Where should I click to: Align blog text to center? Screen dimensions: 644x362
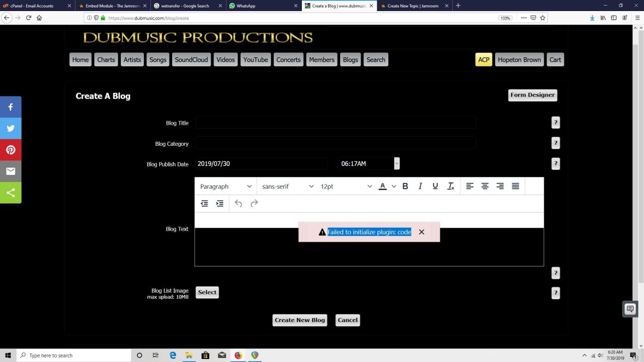click(485, 186)
